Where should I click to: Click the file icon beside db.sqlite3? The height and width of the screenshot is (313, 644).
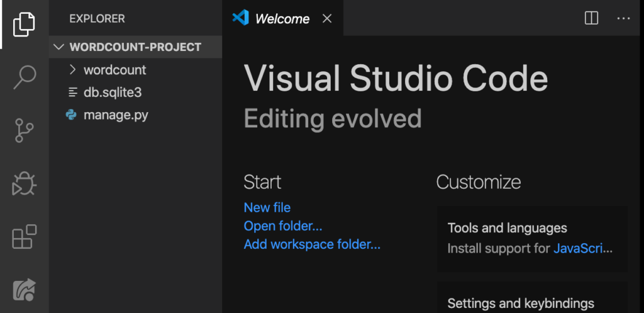[73, 93]
